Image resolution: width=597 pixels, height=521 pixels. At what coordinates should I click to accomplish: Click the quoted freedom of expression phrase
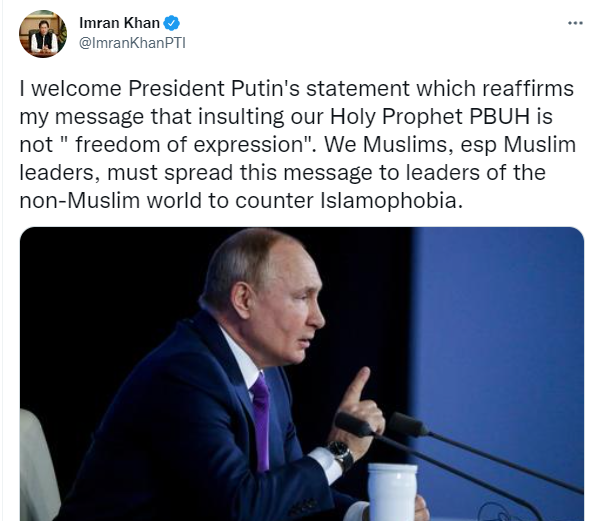tap(189, 145)
